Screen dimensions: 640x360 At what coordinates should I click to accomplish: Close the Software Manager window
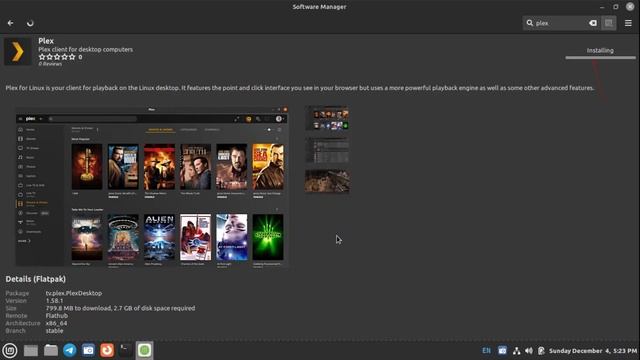[x=630, y=7]
